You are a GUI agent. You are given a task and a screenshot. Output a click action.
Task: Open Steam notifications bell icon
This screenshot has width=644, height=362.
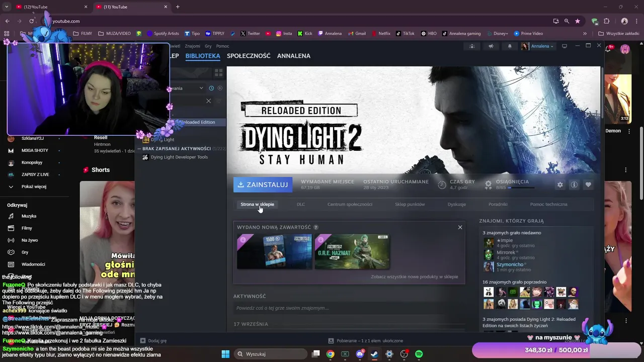click(x=510, y=46)
